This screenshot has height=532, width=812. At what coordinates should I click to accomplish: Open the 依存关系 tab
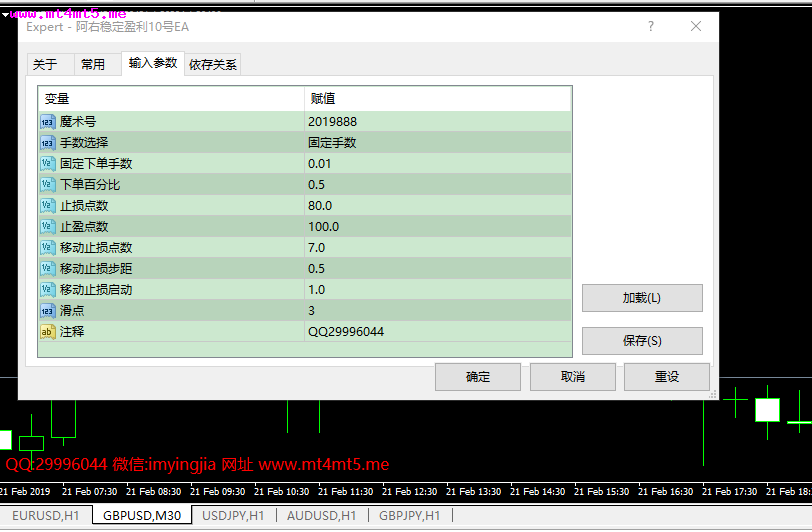click(x=212, y=65)
